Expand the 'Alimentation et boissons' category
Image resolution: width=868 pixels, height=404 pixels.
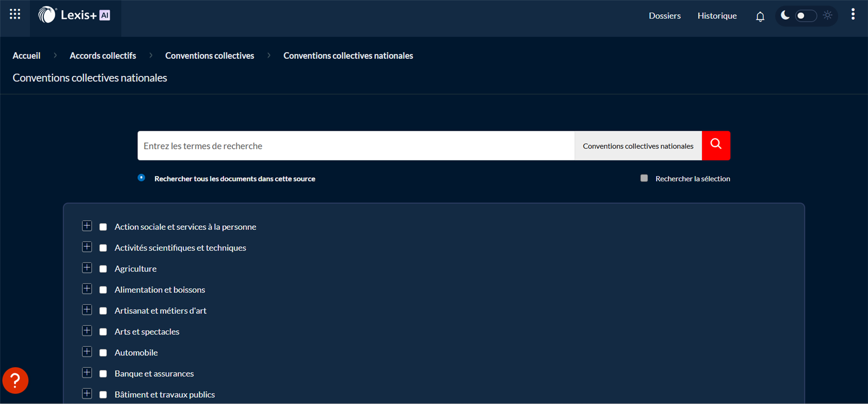87,289
